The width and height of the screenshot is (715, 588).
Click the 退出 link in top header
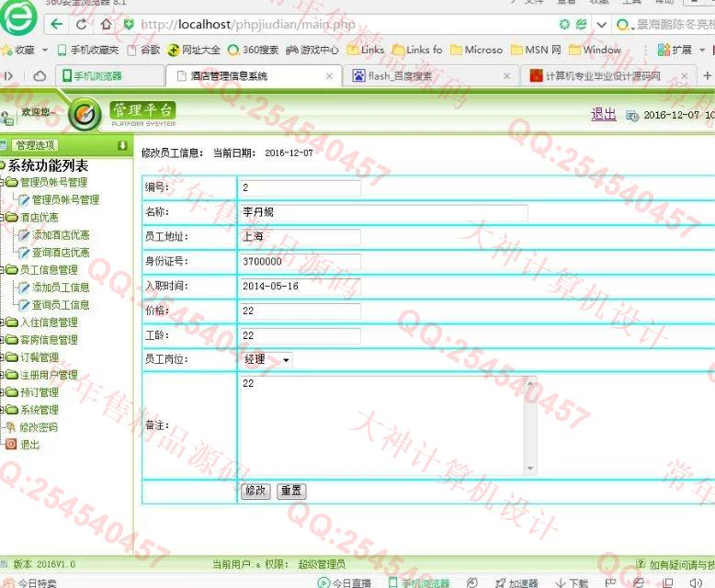pos(603,114)
